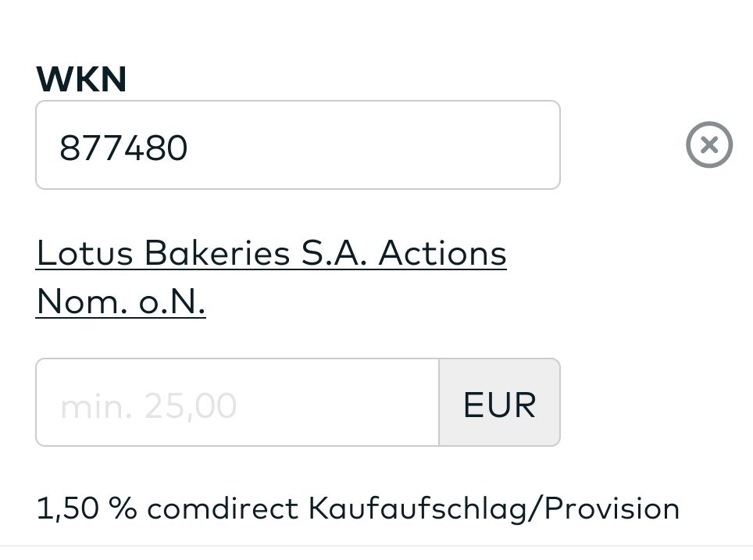Clear the WKN entry with the X icon
Image resolution: width=753 pixels, height=560 pixels.
point(708,145)
